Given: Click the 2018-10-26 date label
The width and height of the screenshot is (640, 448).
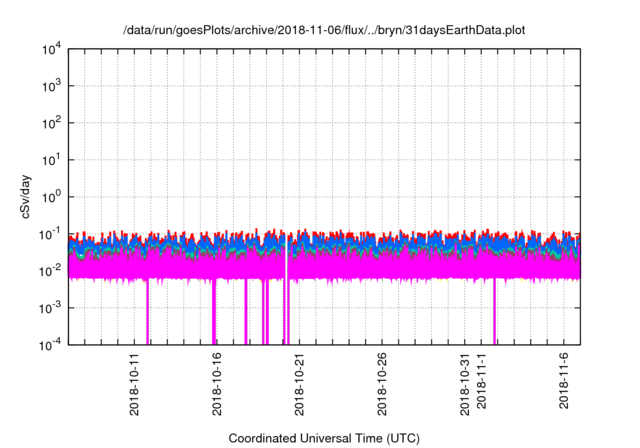Looking at the screenshot, I should (x=382, y=384).
